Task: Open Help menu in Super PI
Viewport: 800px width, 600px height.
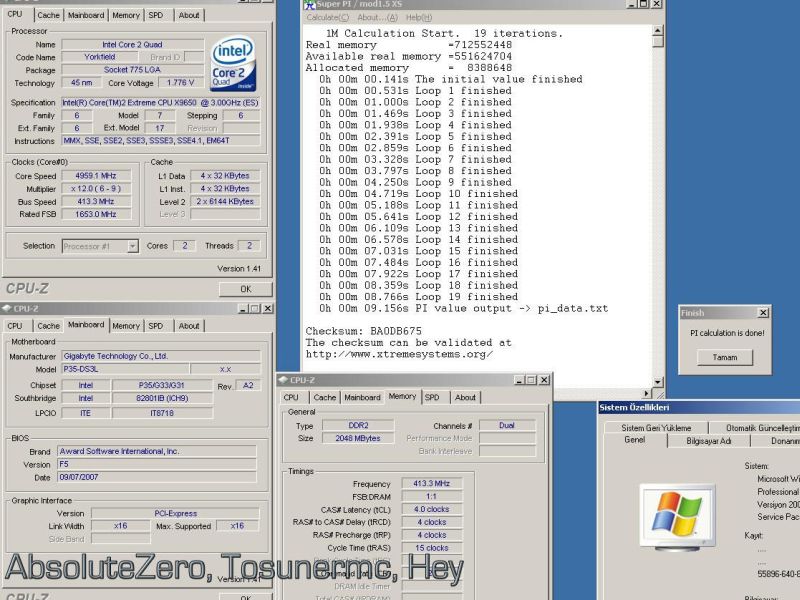Action: [419, 17]
